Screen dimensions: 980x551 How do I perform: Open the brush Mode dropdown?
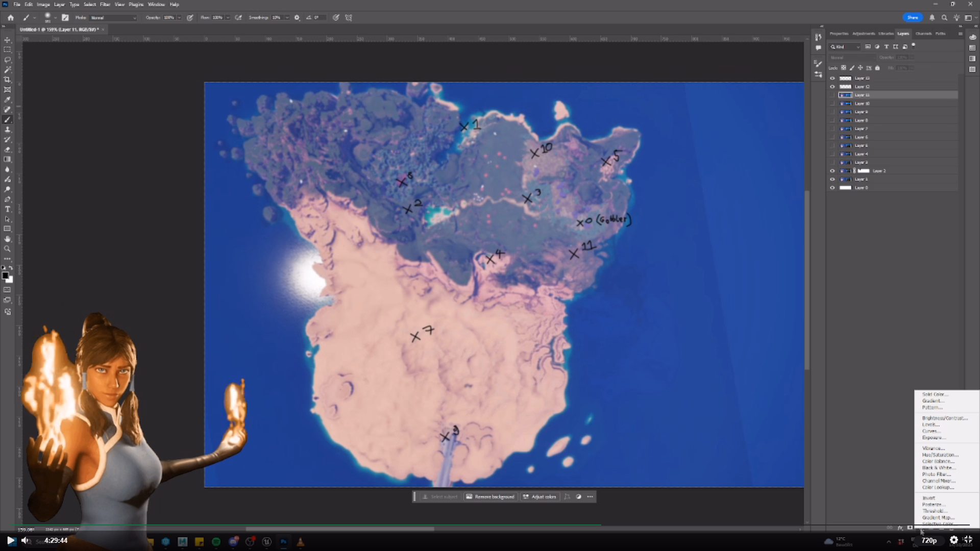(113, 18)
